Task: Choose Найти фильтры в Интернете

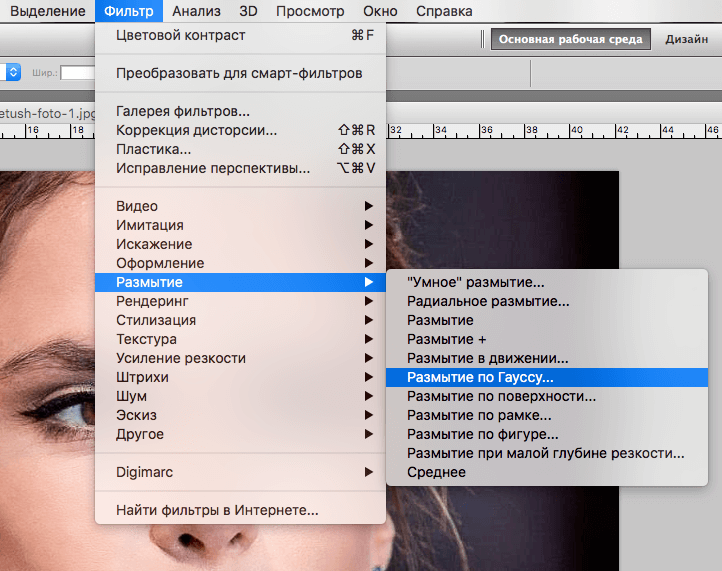Action: point(240,510)
